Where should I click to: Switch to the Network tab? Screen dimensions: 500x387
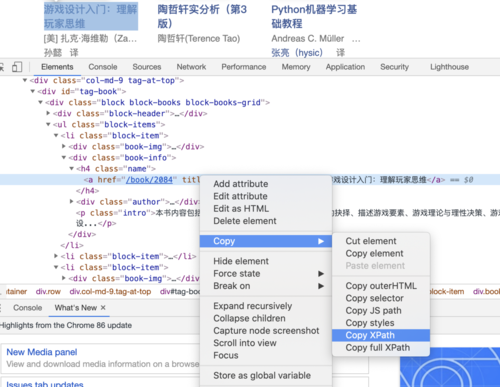(191, 67)
